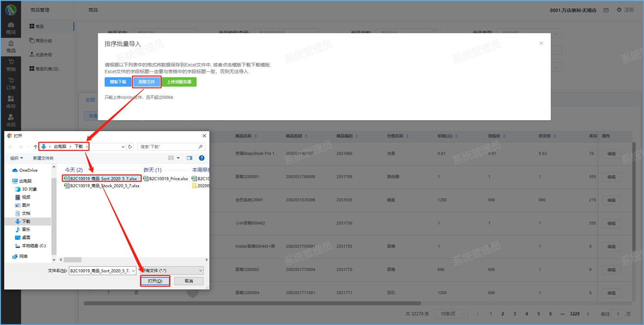
Task: Select 3D 对象 folder in navigation pane
Action: [26, 189]
